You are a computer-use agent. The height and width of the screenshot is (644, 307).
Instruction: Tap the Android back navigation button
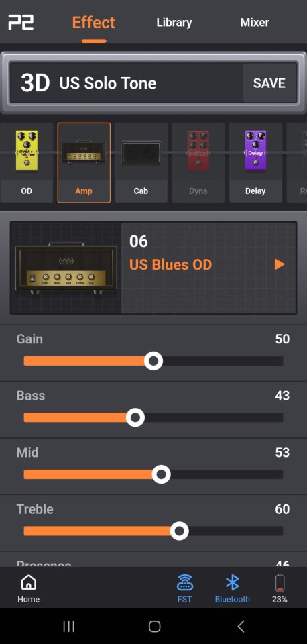click(241, 626)
